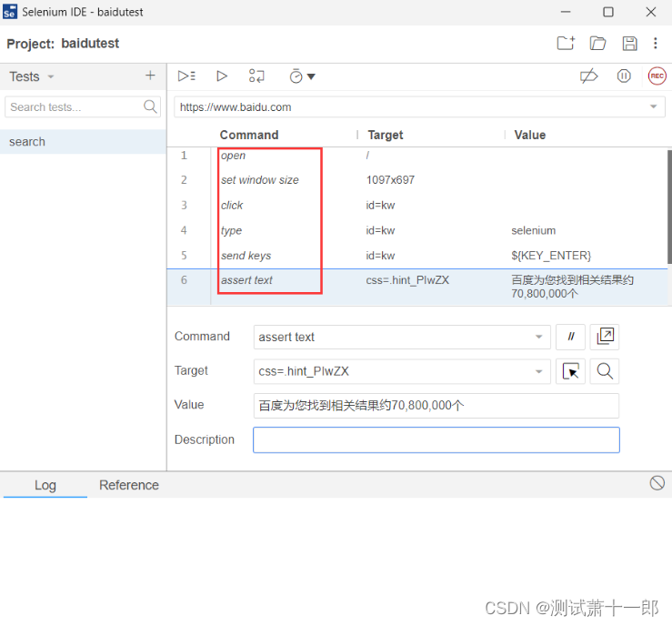The image size is (672, 626).
Task: Run all tests in suite
Action: (x=186, y=76)
